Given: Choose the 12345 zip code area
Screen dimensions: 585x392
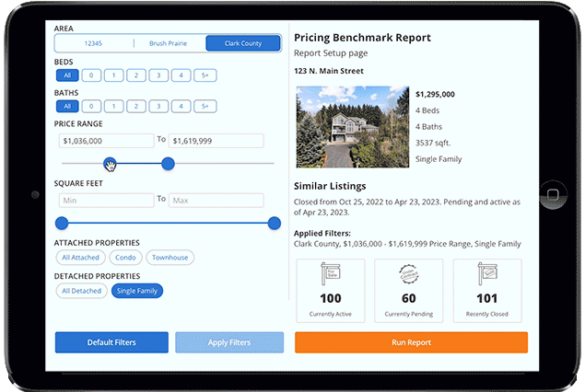Looking at the screenshot, I should click(x=95, y=43).
